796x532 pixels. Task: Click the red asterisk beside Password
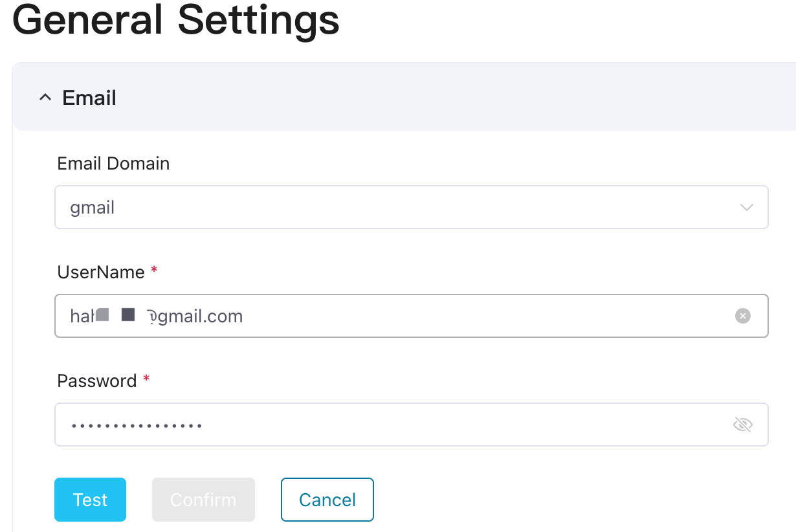tap(146, 380)
